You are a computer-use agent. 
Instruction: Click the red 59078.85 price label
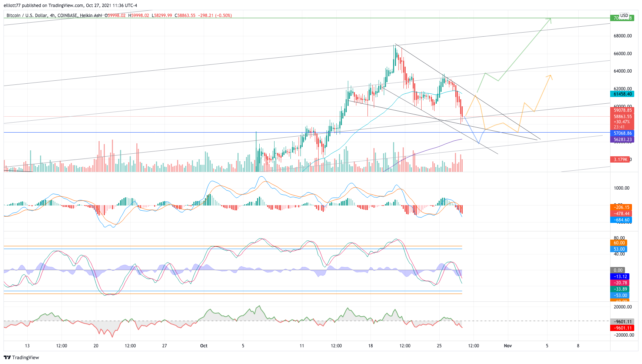tap(622, 110)
